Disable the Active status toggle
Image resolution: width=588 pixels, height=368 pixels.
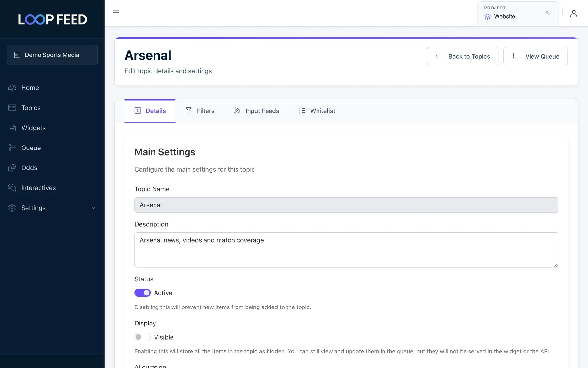(142, 293)
